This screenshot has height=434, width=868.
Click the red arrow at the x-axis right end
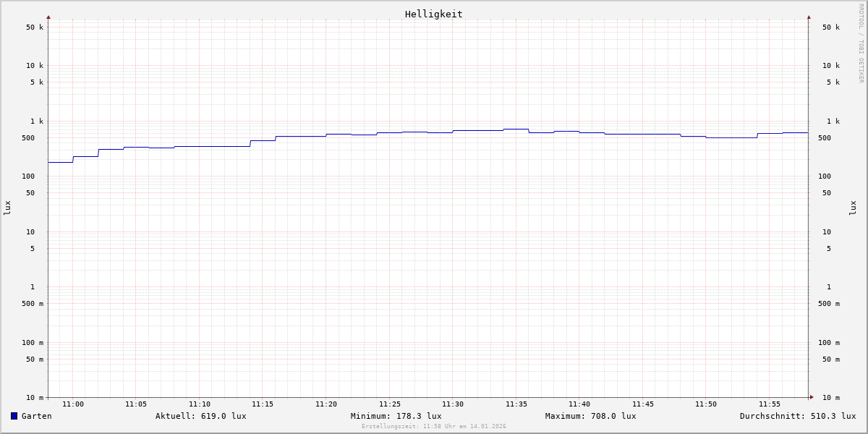click(812, 396)
